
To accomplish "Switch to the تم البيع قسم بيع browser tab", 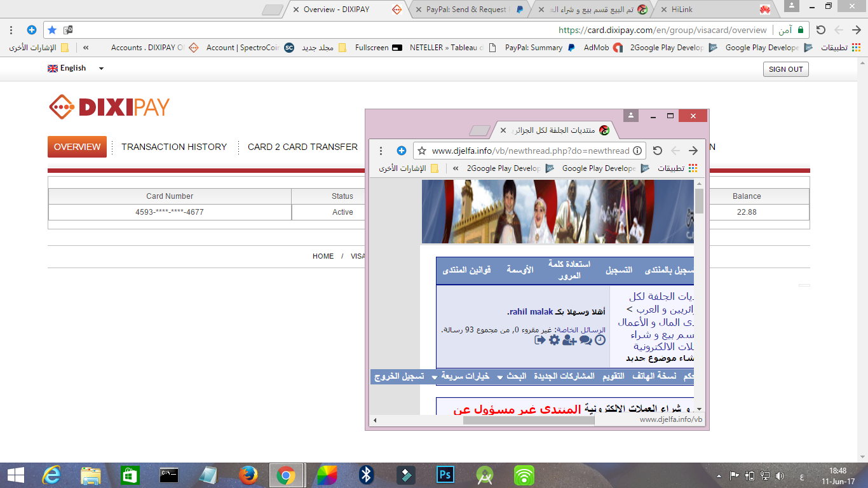I will point(591,10).
